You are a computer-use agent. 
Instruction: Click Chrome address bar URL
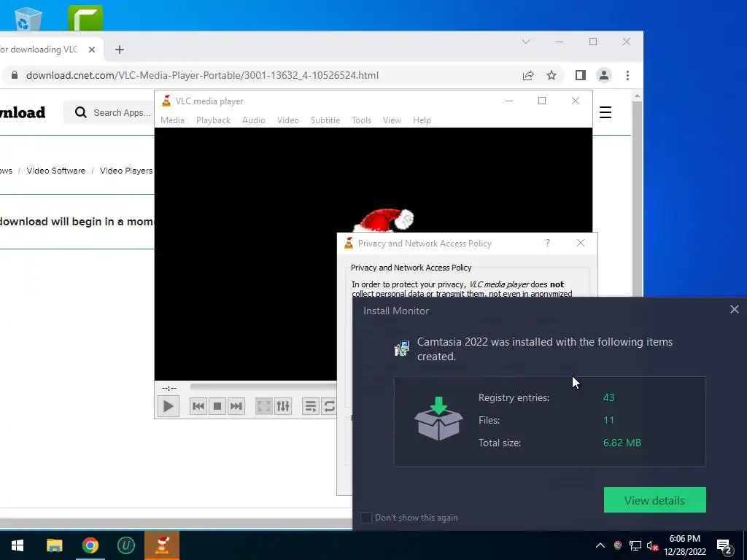[203, 75]
